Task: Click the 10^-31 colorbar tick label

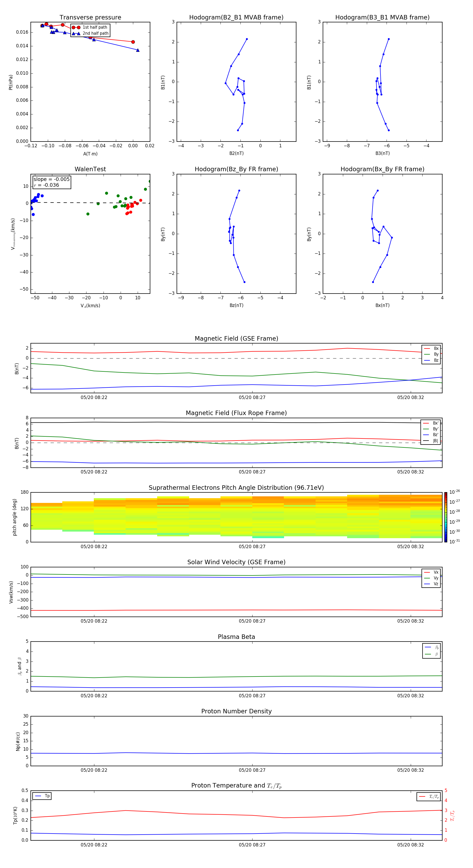Action: pos(455,542)
